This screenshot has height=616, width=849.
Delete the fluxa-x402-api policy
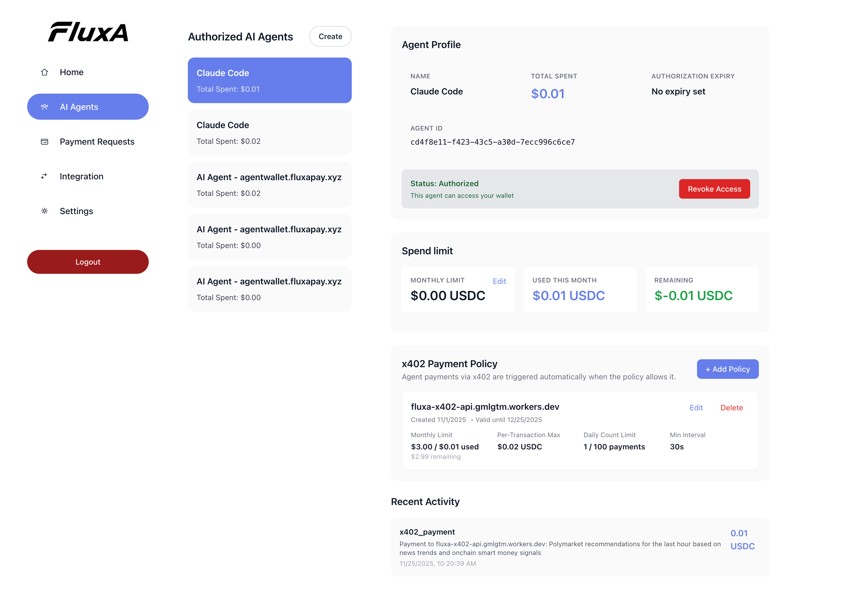[x=731, y=408]
